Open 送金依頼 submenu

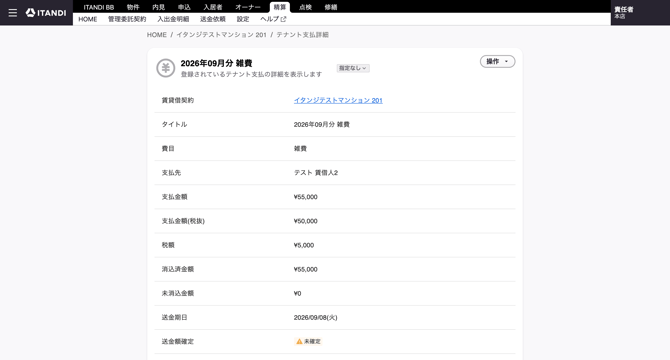click(213, 19)
